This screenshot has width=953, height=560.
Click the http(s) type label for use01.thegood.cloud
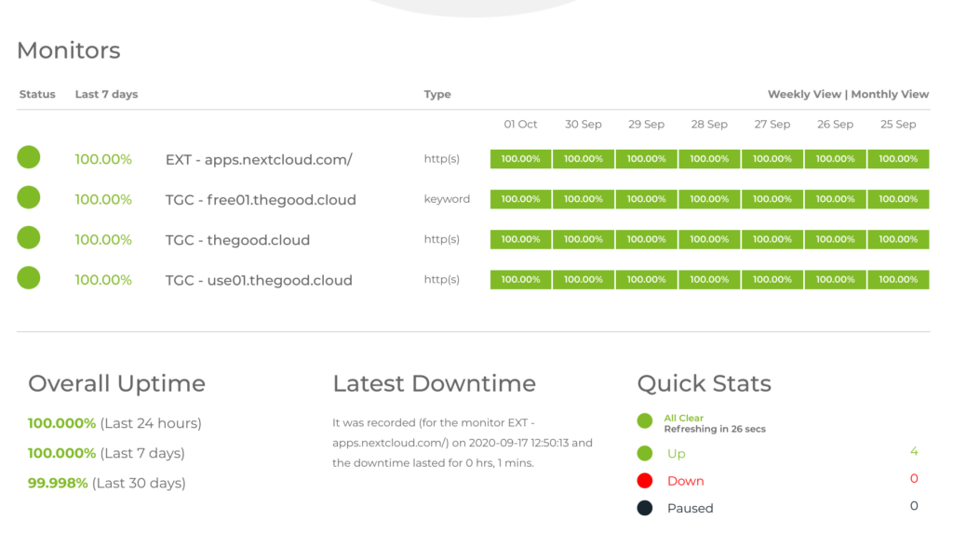pyautogui.click(x=442, y=279)
